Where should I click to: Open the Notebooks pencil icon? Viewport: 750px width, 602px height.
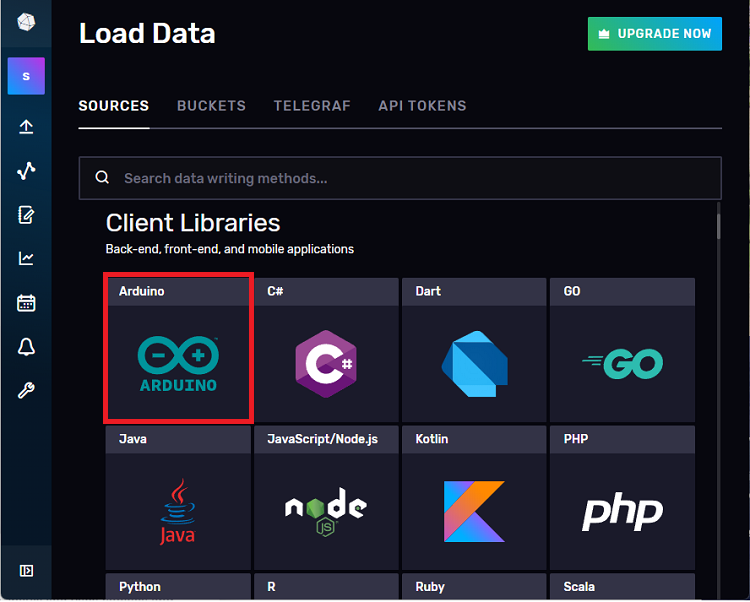point(26,215)
